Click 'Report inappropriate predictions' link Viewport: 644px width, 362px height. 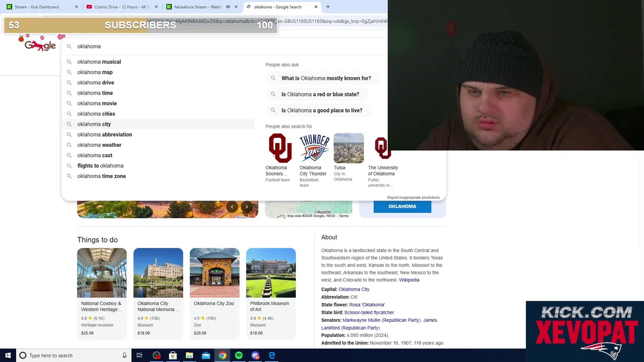pyautogui.click(x=413, y=198)
